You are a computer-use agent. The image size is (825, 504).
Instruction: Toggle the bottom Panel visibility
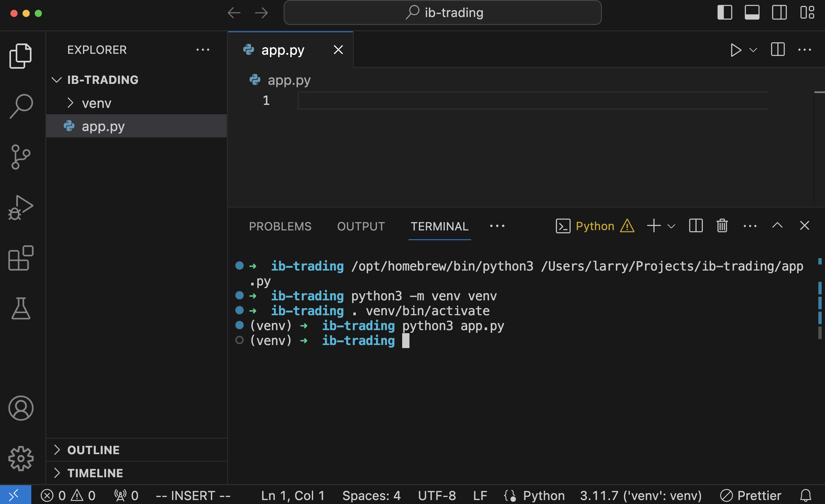tap(752, 12)
